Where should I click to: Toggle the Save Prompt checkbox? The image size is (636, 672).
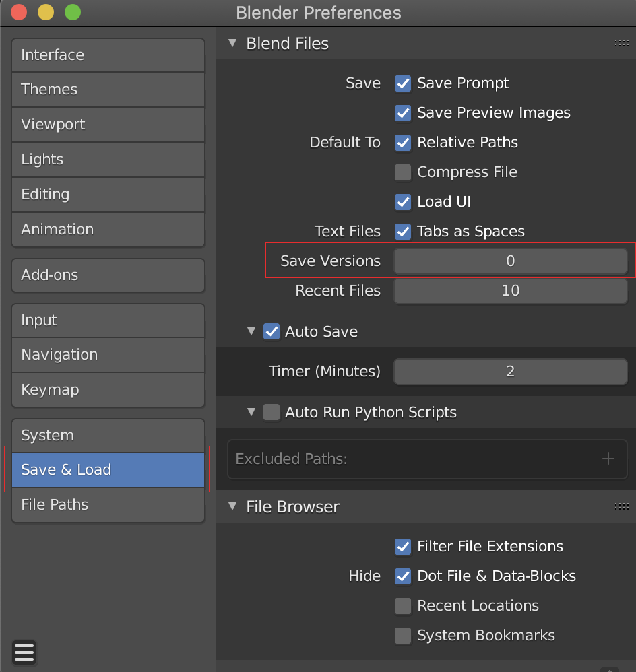click(403, 83)
